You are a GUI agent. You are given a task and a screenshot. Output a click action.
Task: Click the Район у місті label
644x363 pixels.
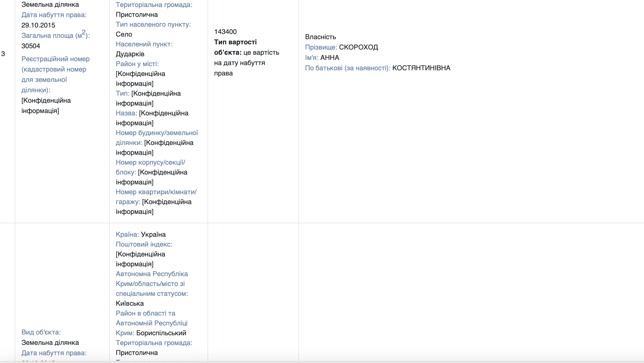[x=137, y=64]
